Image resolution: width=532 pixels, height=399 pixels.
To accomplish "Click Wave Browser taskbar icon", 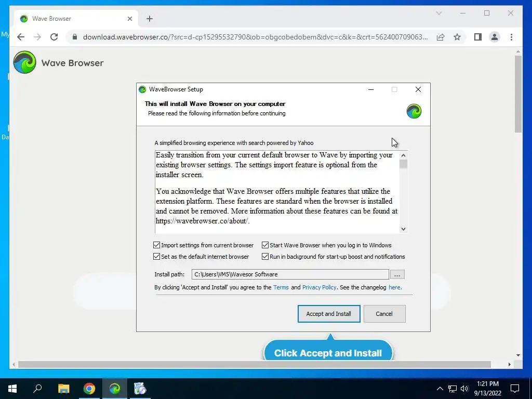I will click(115, 389).
